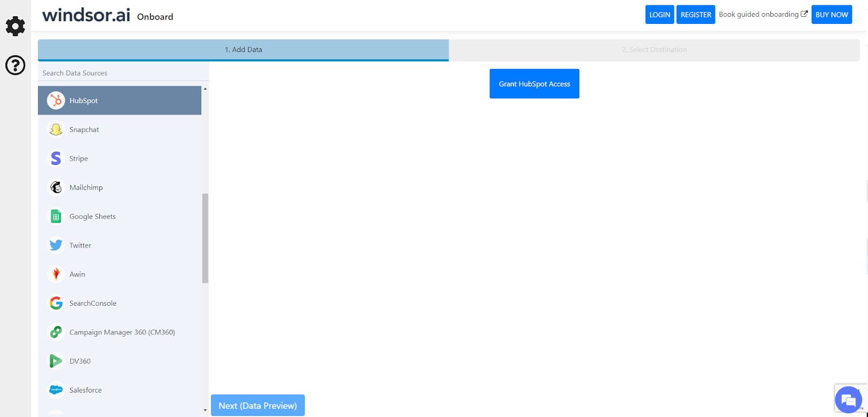This screenshot has height=417, width=868.
Task: Open the settings gear icon
Action: [15, 26]
